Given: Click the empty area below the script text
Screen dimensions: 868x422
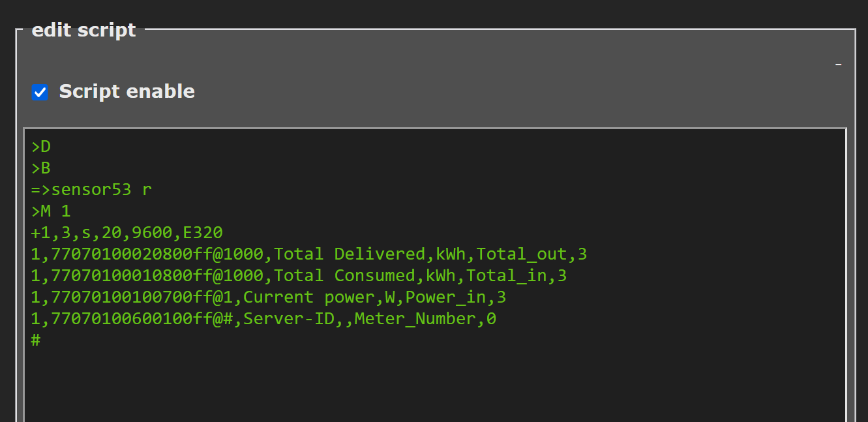Looking at the screenshot, I should point(430,385).
